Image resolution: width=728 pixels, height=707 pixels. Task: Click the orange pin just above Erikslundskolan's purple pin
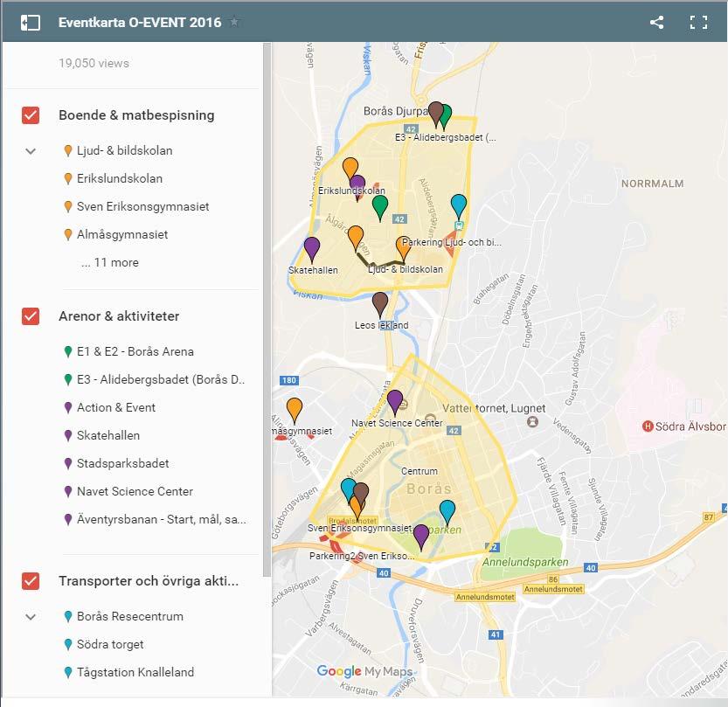coord(350,168)
